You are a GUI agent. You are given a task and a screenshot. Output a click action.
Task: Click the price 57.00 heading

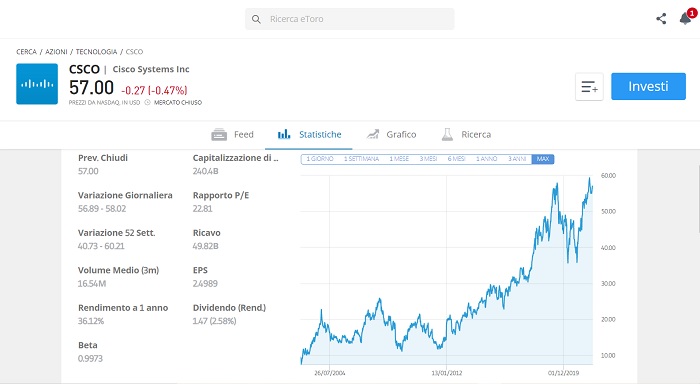[92, 88]
